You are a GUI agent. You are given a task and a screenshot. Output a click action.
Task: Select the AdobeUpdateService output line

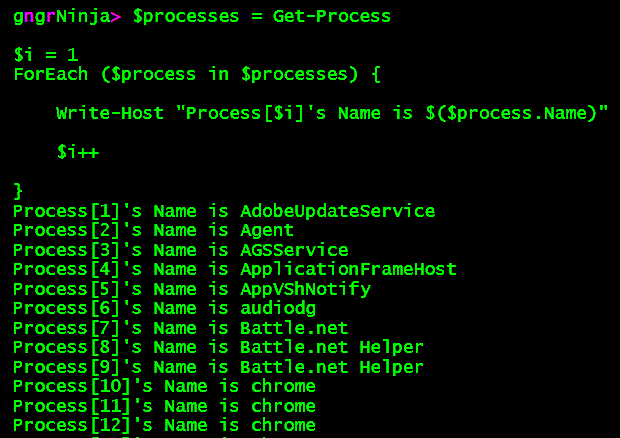[223, 211]
